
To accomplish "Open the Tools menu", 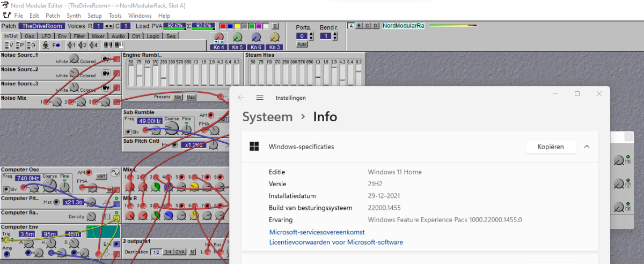I will tap(115, 16).
